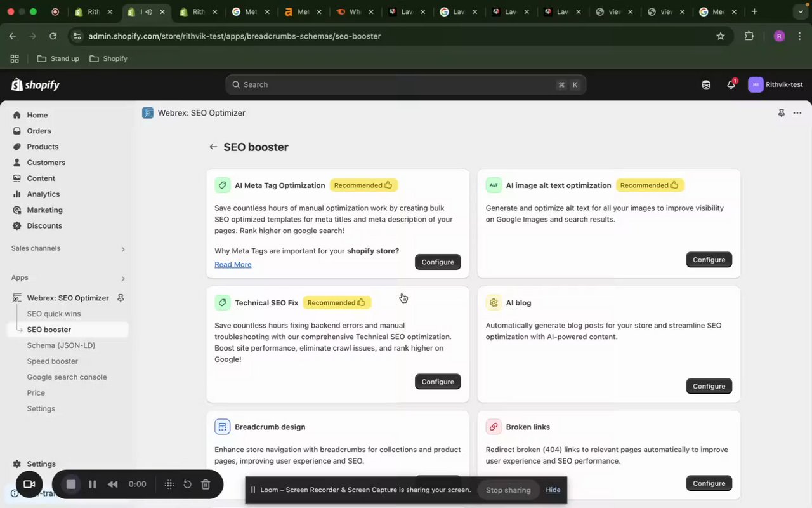Screen dimensions: 812x508
Task: Click the AI Meta Tag Optimization tag icon
Action: tap(223, 185)
